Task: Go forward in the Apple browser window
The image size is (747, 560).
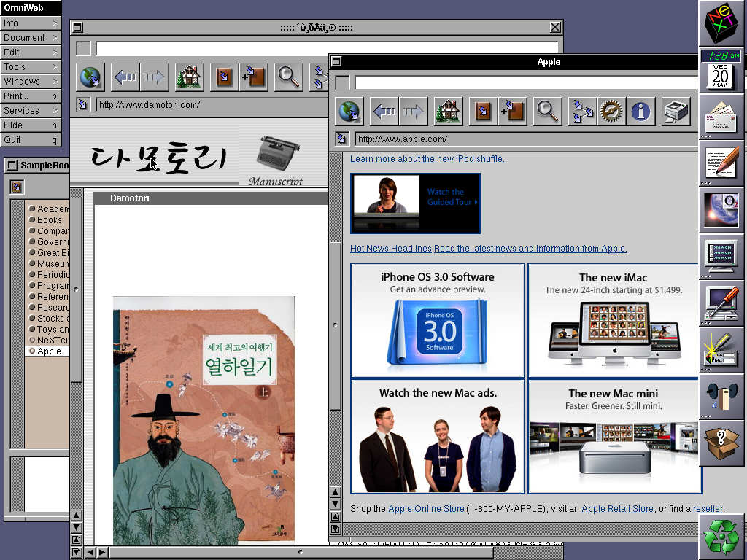Action: pyautogui.click(x=413, y=112)
